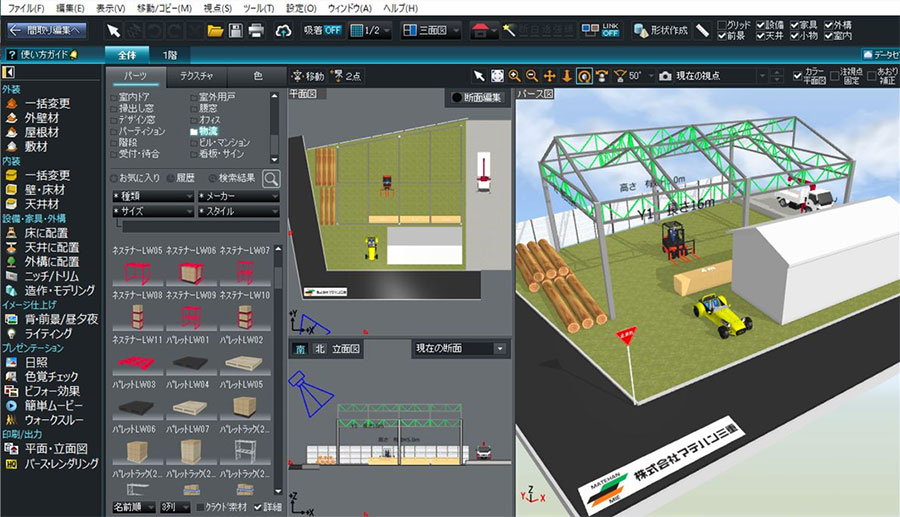The image size is (900, 517).
Task: Click the 間取り編集へ back button
Action: point(52,30)
